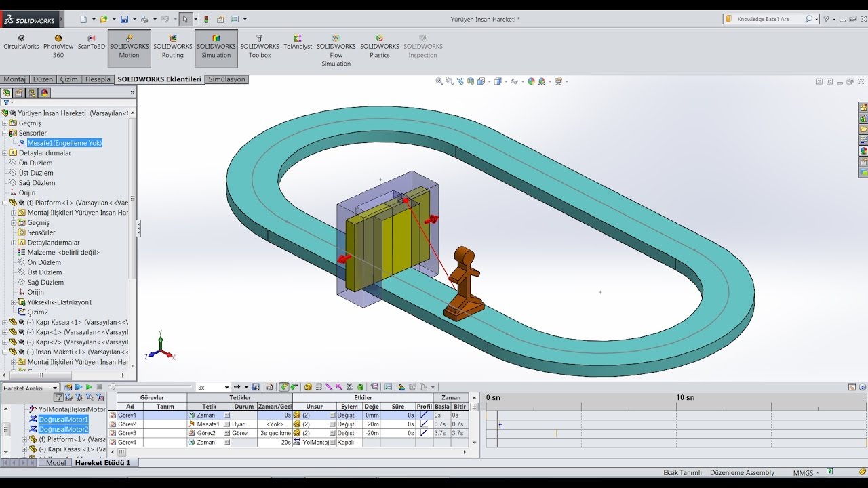
Task: Stop the motion study playback
Action: point(99,387)
